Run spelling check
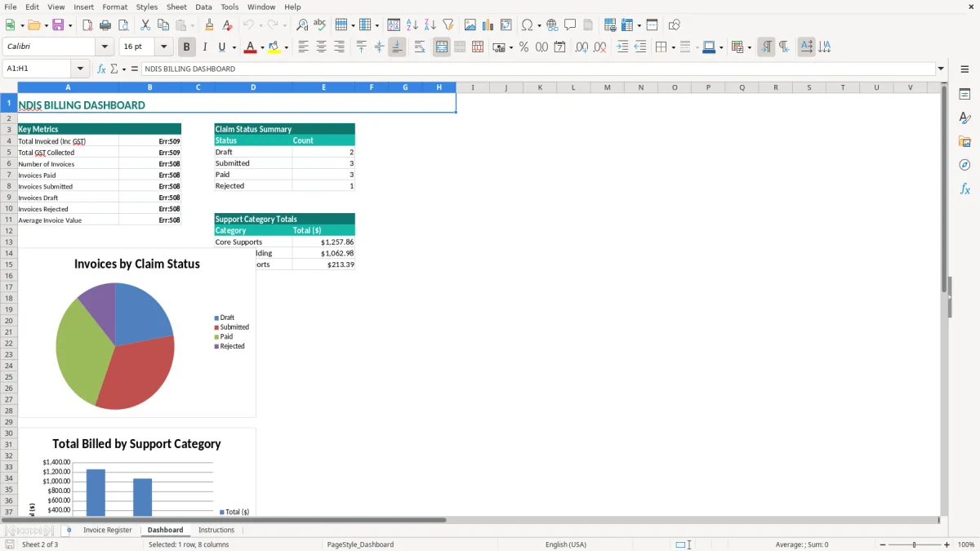This screenshot has width=980, height=551. click(320, 25)
